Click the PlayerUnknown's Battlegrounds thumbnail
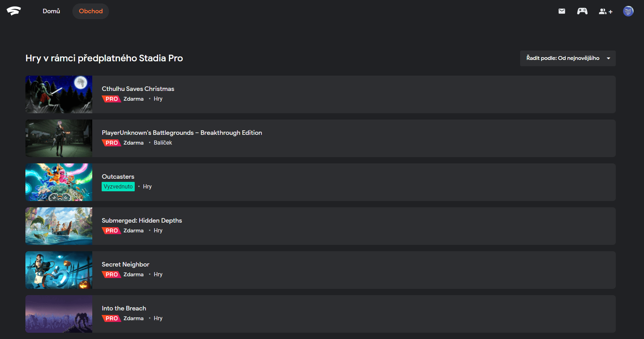 coord(59,138)
